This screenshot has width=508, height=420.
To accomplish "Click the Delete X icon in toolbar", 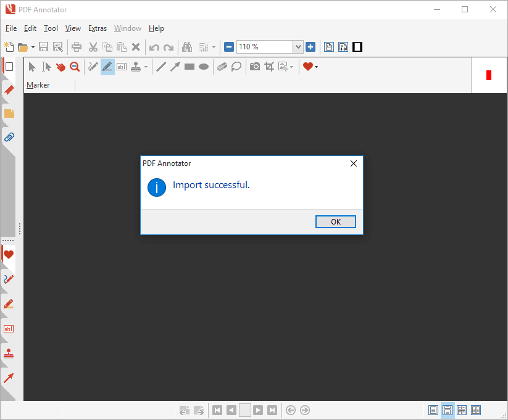I will (x=136, y=47).
